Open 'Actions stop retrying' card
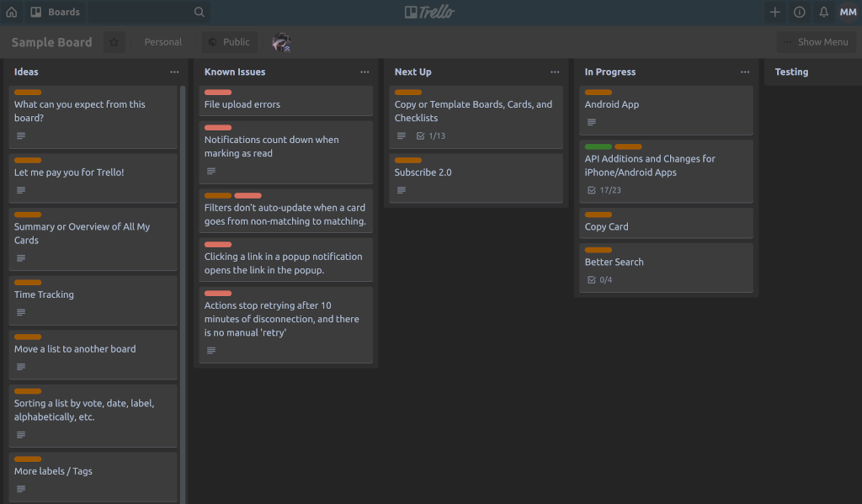Screen dimensions: 862x504 pyautogui.click(x=285, y=325)
